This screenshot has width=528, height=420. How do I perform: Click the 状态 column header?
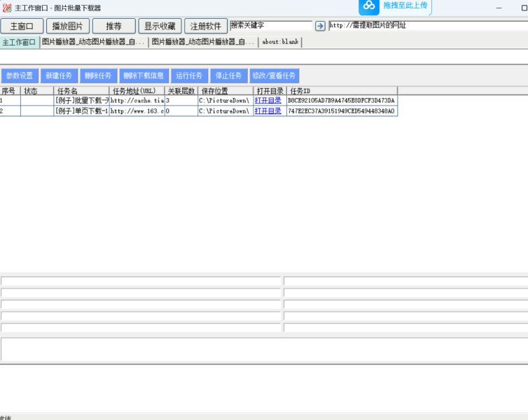[37, 91]
